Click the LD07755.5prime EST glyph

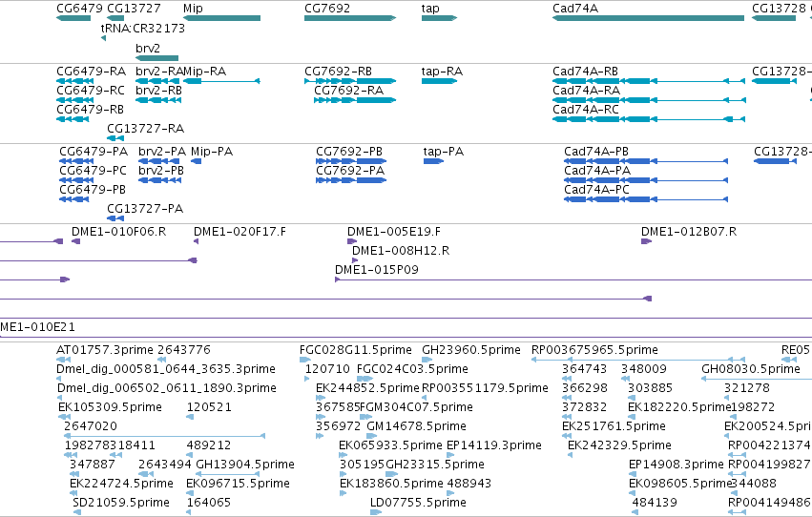(x=376, y=512)
